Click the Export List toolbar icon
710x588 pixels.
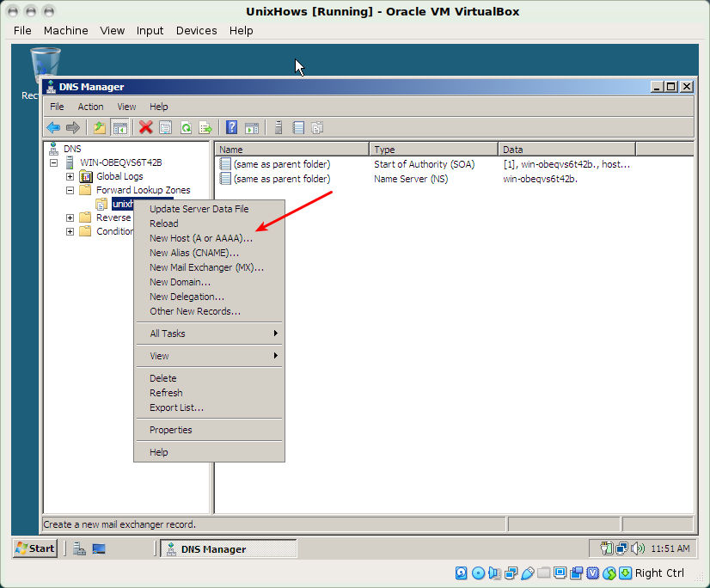tap(205, 128)
